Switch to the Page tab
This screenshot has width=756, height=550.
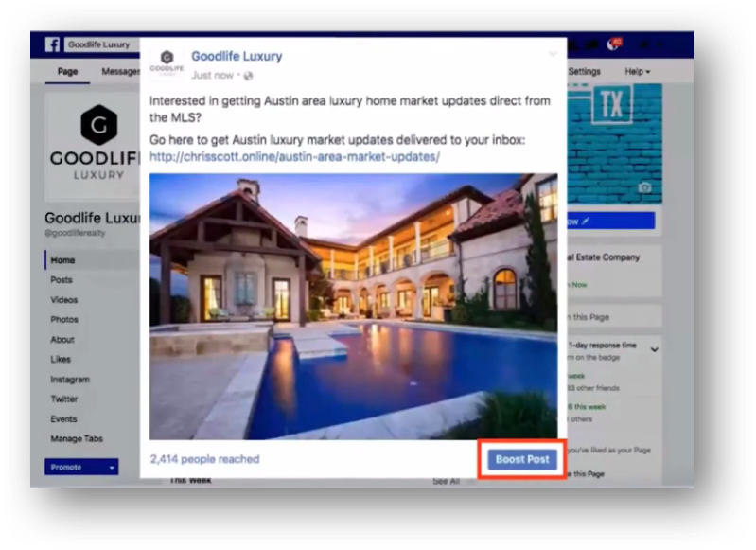pyautogui.click(x=67, y=72)
